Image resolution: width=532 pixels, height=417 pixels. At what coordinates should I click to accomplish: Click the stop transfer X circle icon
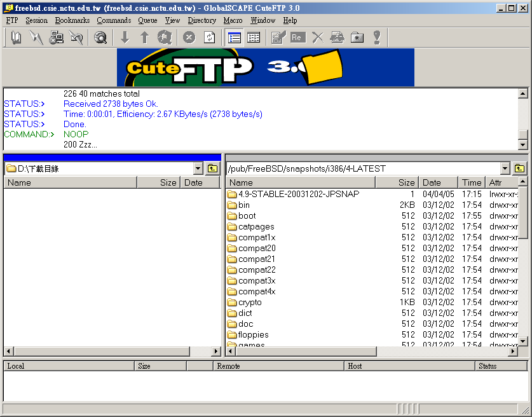(189, 38)
